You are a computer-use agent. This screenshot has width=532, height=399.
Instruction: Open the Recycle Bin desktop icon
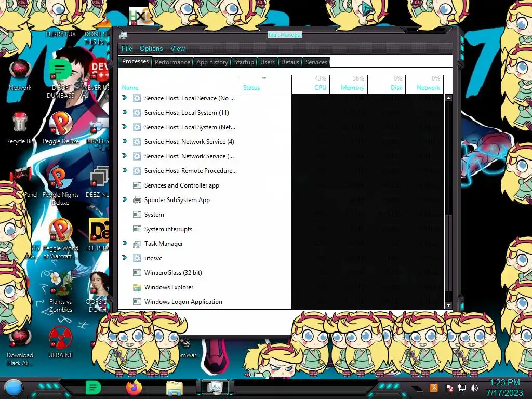coord(20,128)
